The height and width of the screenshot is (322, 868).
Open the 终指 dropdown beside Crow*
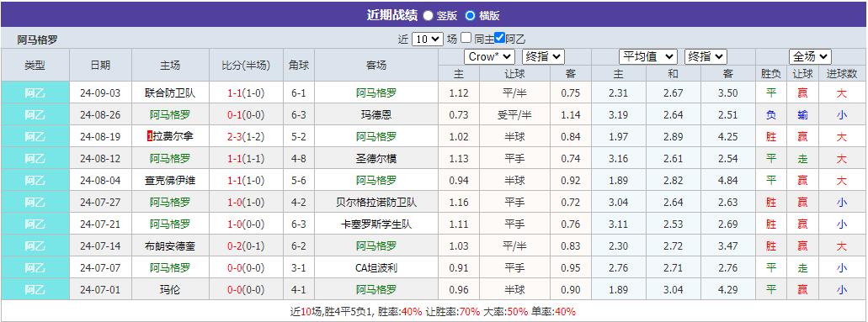tap(542, 56)
